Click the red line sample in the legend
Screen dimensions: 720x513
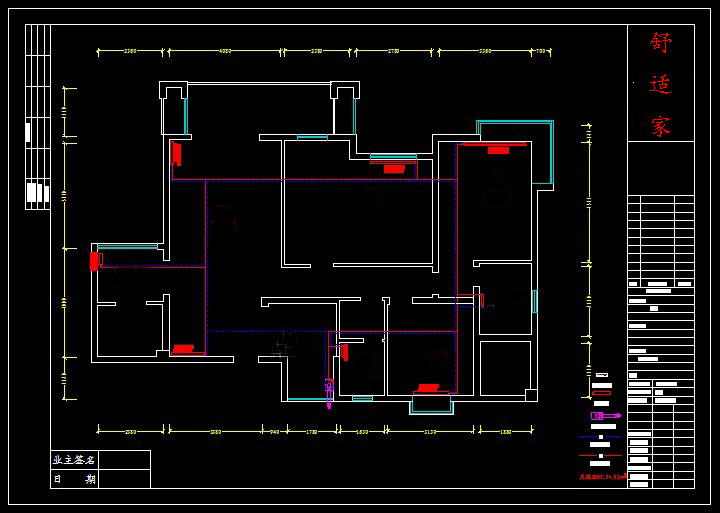[600, 455]
